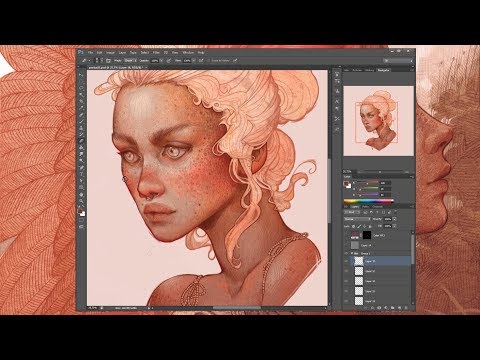
Task: Open the Window menu
Action: tap(188, 53)
